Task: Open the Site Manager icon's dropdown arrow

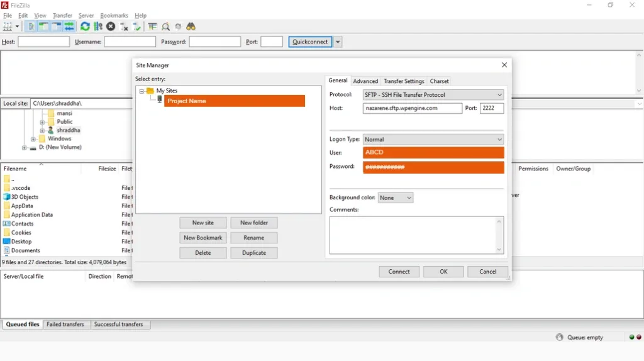Action: [17, 26]
